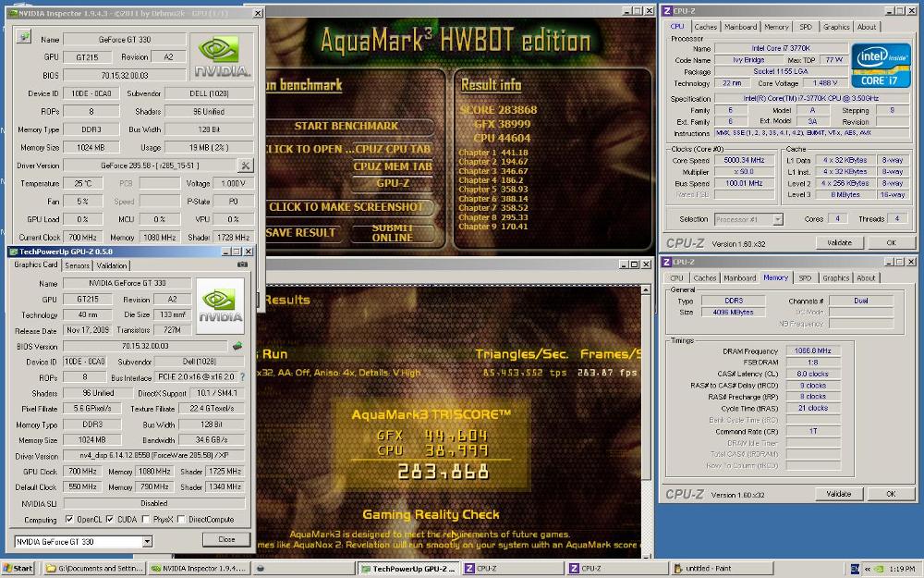Viewport: 924px width, 578px height.
Task: Open the Documents and Settings folder taskbar button
Action: pos(93,569)
